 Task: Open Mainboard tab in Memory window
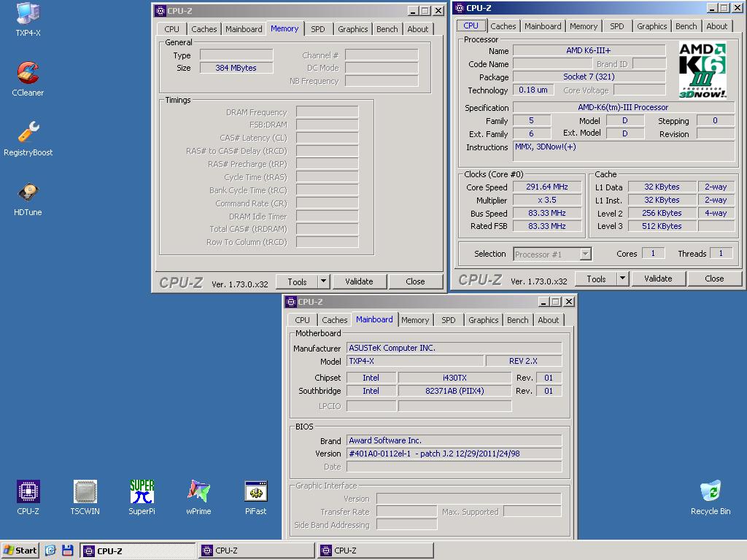[x=244, y=29]
